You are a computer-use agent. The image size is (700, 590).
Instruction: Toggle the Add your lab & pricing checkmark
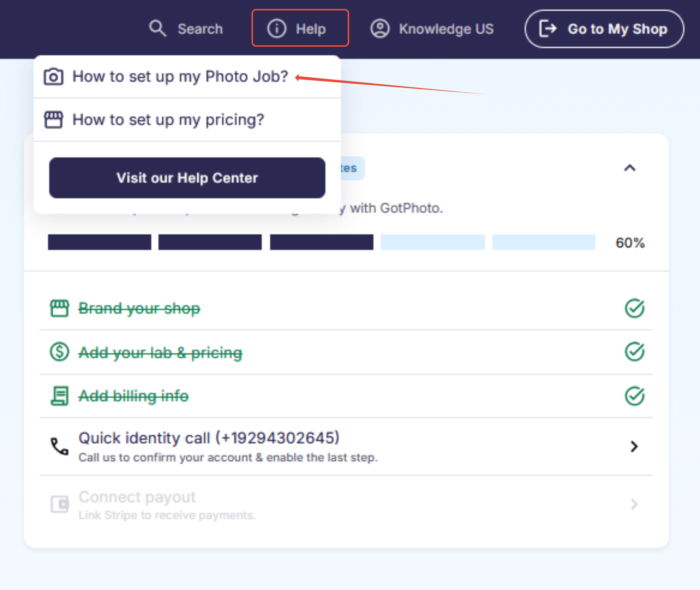(x=634, y=352)
